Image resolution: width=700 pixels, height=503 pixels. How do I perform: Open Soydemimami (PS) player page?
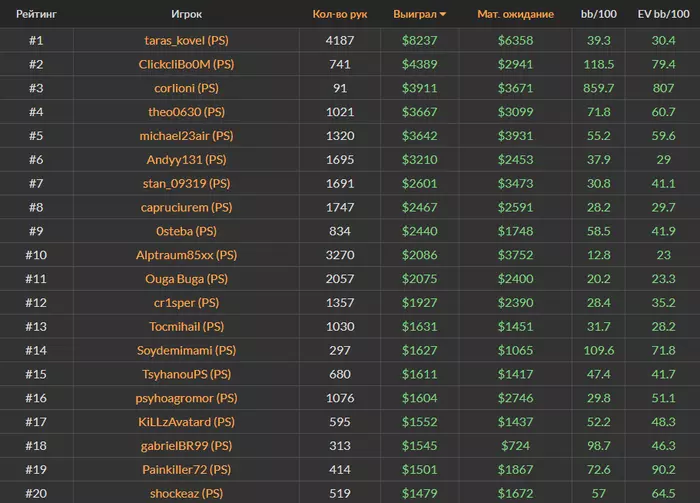point(187,351)
